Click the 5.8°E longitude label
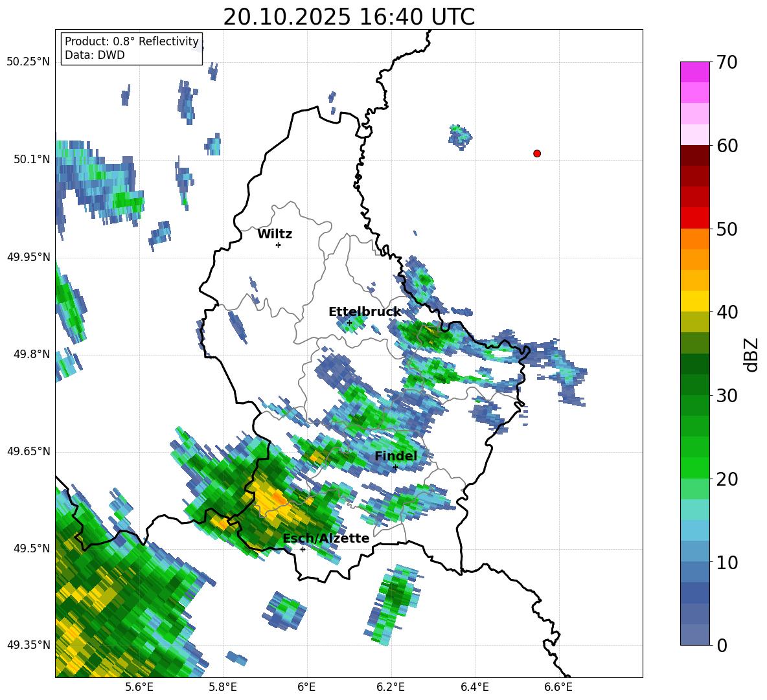This screenshot has height=700, width=767. pos(223,687)
